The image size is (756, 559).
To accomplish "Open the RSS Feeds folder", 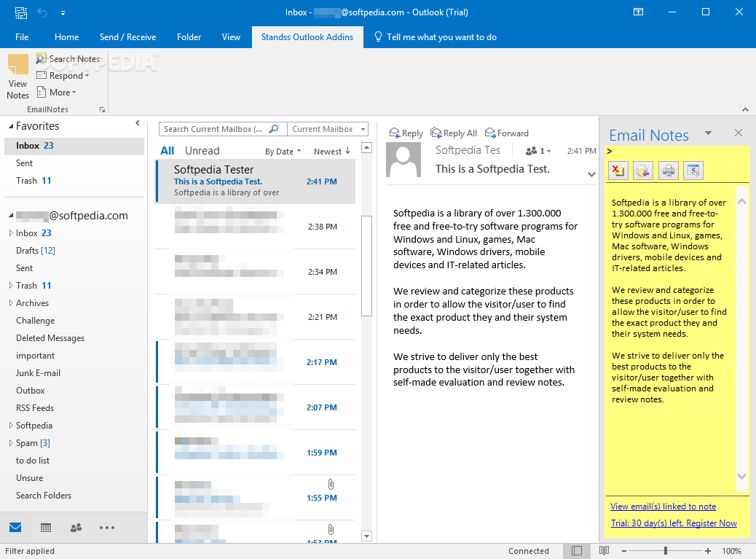I will [x=35, y=408].
